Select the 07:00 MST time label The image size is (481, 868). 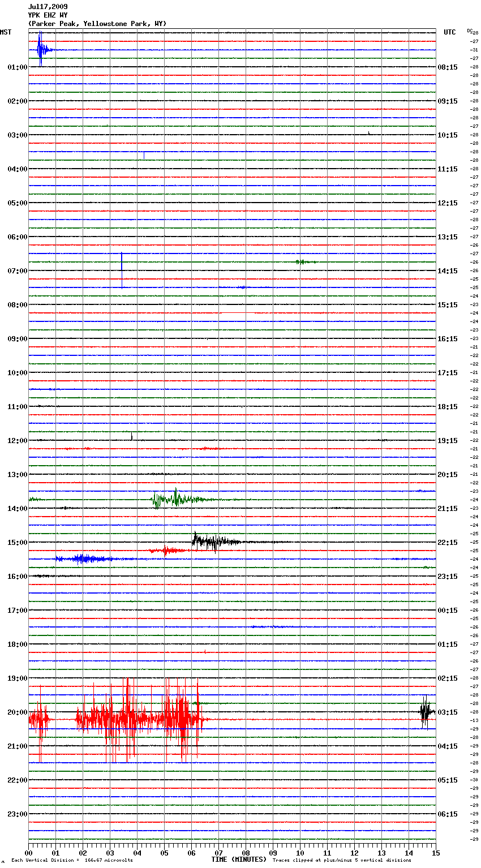pyautogui.click(x=17, y=271)
